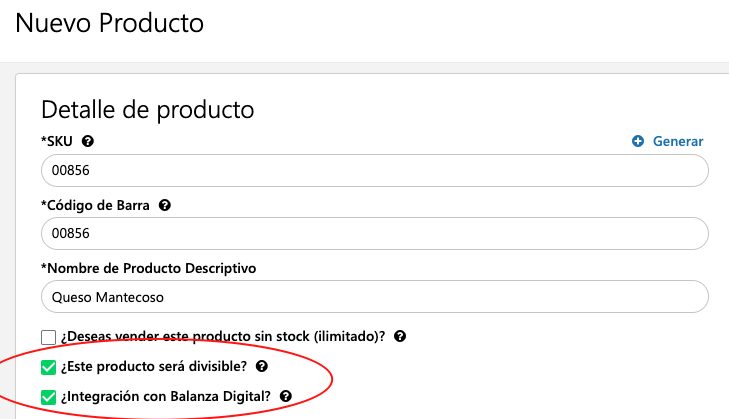Click the '¿Integración con Balanza Digital?' label text
729x419 pixels.
(x=166, y=396)
